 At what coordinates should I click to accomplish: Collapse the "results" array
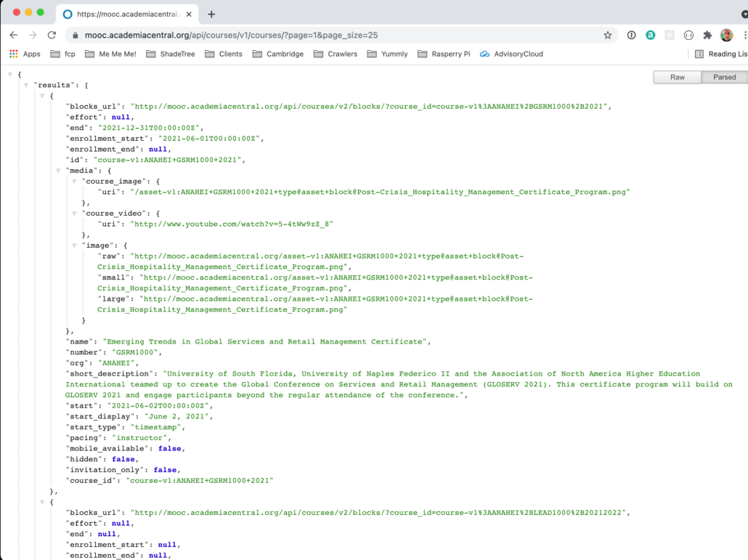(26, 85)
